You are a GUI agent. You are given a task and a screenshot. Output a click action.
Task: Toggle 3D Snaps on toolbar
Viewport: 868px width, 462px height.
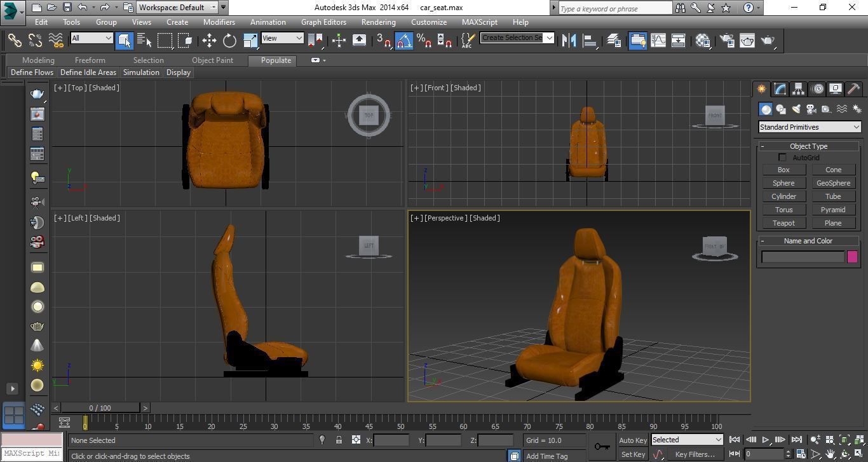(x=383, y=40)
